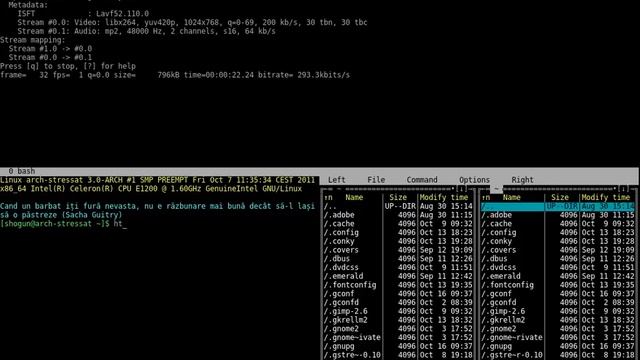Open the File menu
Image resolution: width=640 pixels, height=360 pixels.
pyautogui.click(x=376, y=180)
